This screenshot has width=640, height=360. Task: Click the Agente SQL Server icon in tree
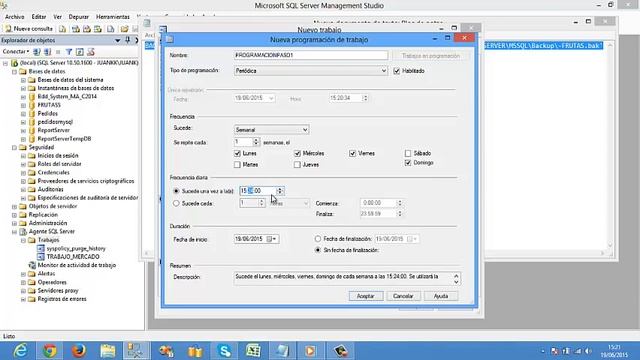[23, 231]
